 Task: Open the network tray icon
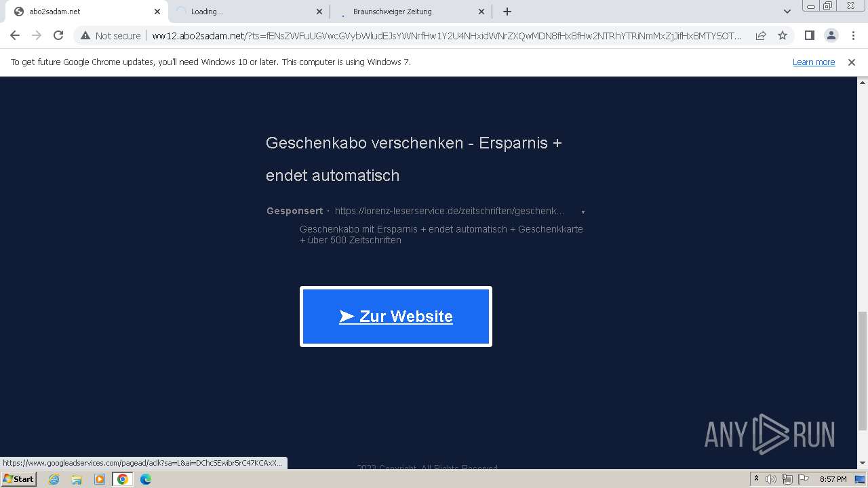[787, 479]
